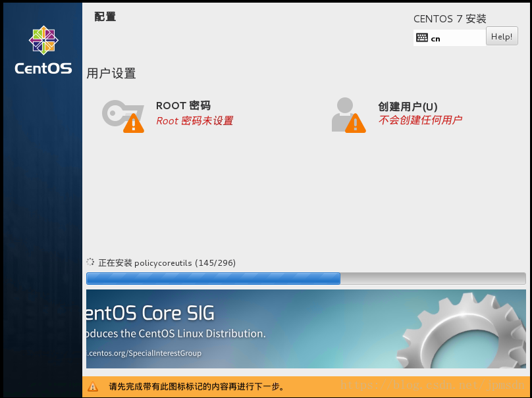
Task: Click the warning icon in the bottom bar
Action: [x=93, y=386]
